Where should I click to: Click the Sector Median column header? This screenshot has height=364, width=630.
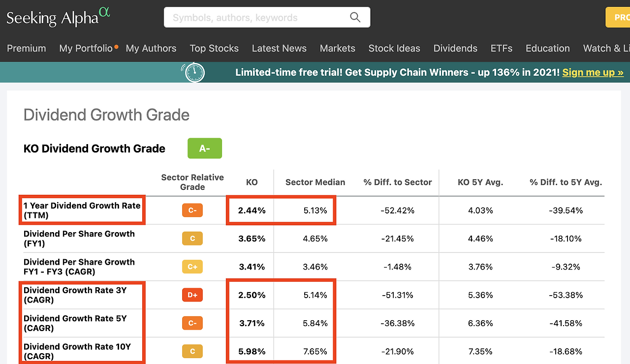pos(315,182)
